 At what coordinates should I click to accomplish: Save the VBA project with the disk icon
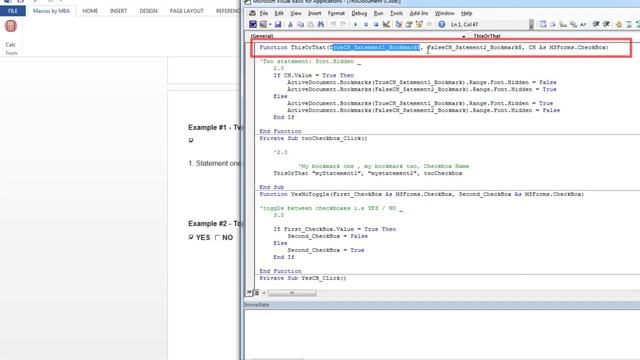tap(278, 24)
